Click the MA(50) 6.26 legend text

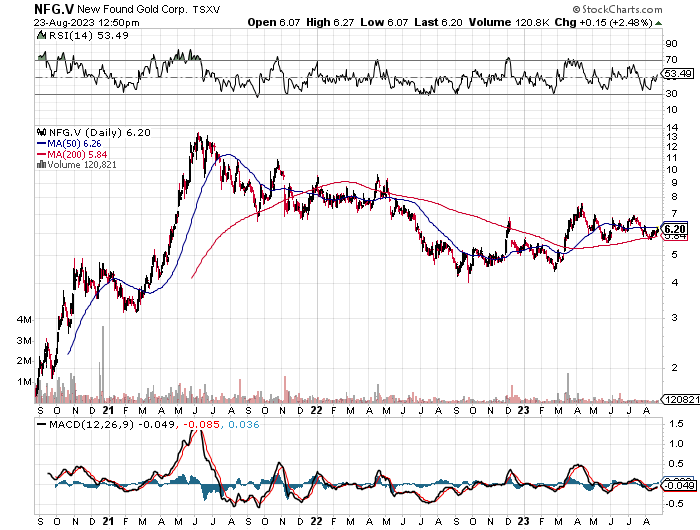(x=74, y=144)
